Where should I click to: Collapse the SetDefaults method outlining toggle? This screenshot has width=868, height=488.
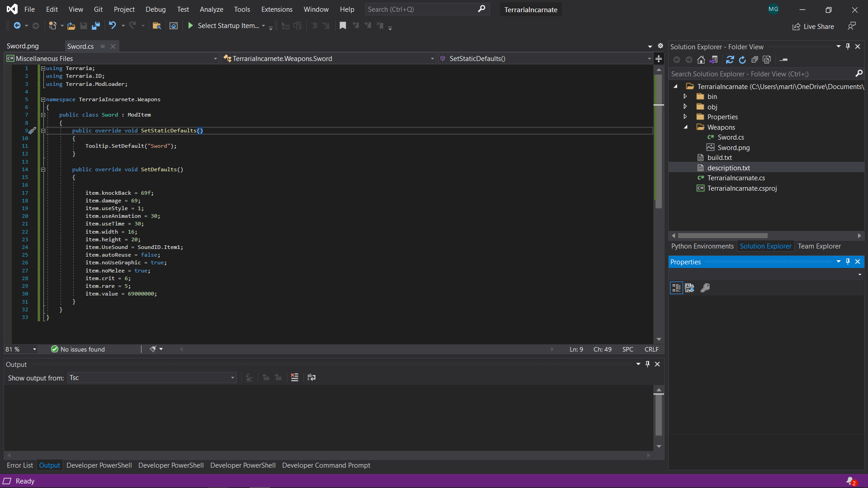pyautogui.click(x=43, y=169)
